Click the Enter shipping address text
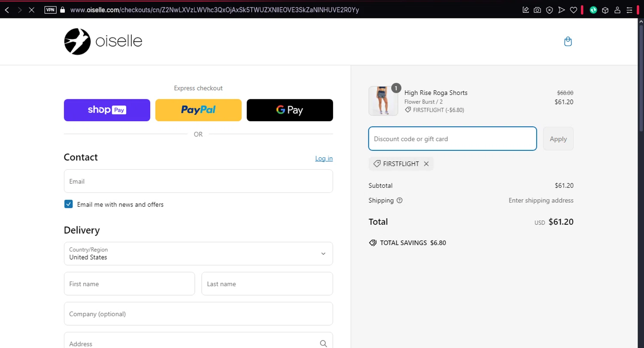 (541, 200)
